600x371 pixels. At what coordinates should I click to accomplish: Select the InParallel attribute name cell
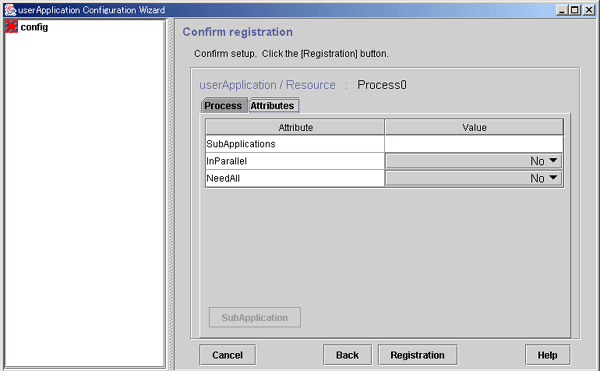pyautogui.click(x=295, y=161)
